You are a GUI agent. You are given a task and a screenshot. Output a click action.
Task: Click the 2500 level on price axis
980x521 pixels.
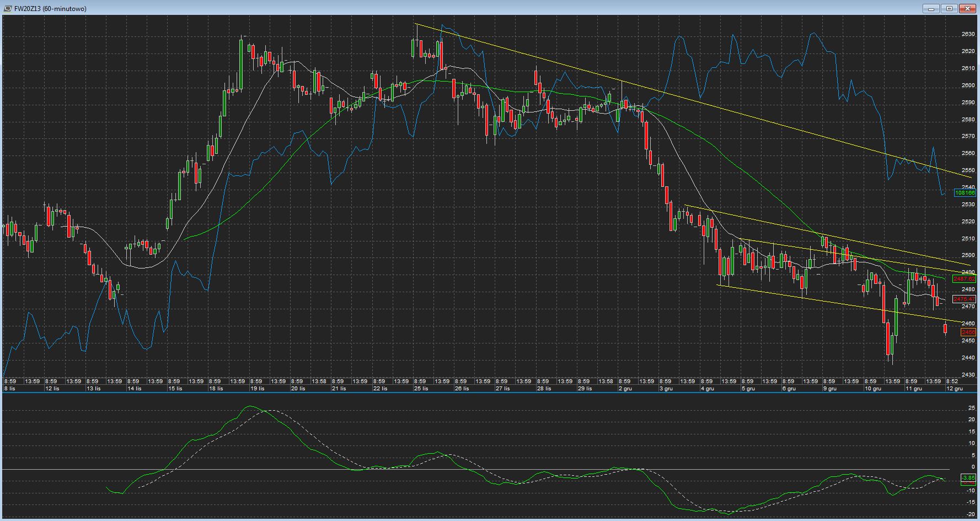click(x=968, y=255)
